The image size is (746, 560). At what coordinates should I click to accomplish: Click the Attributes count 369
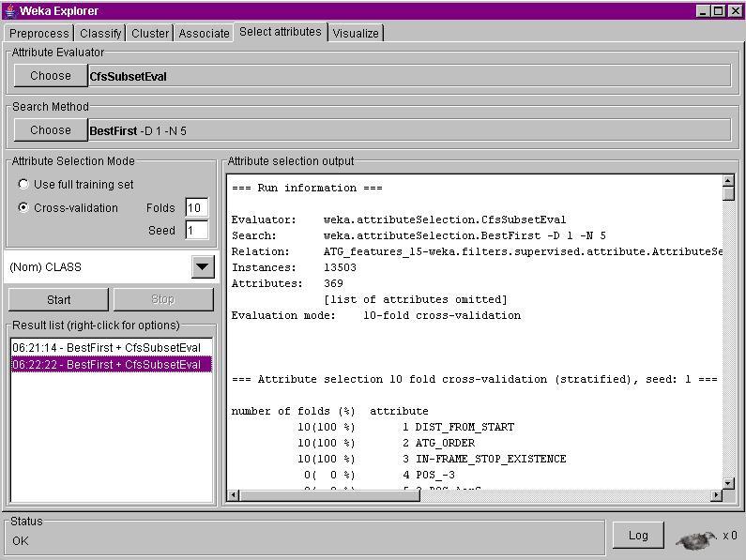coord(333,283)
